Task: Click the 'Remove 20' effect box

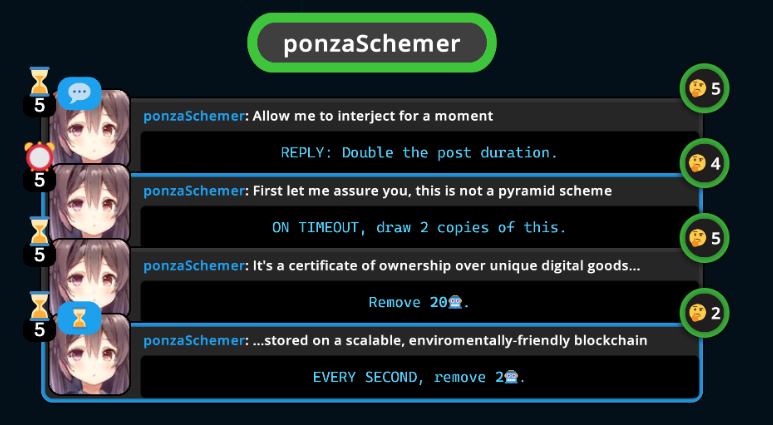Action: 418,302
